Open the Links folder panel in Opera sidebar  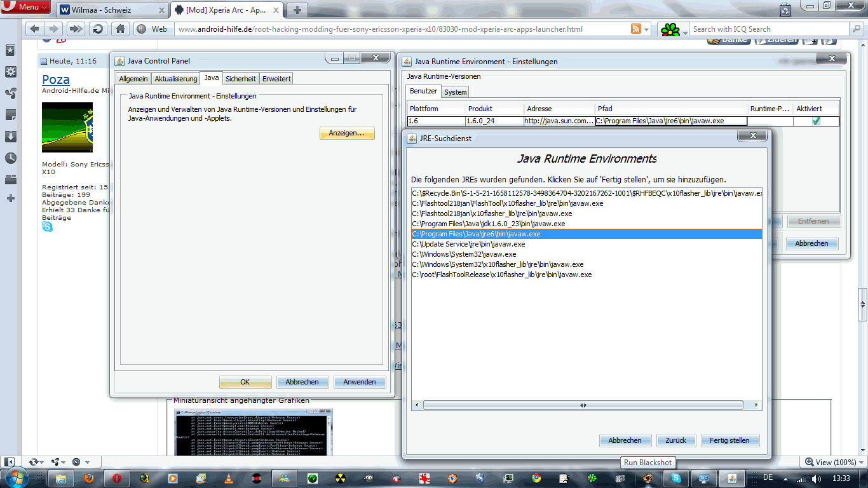click(10, 180)
